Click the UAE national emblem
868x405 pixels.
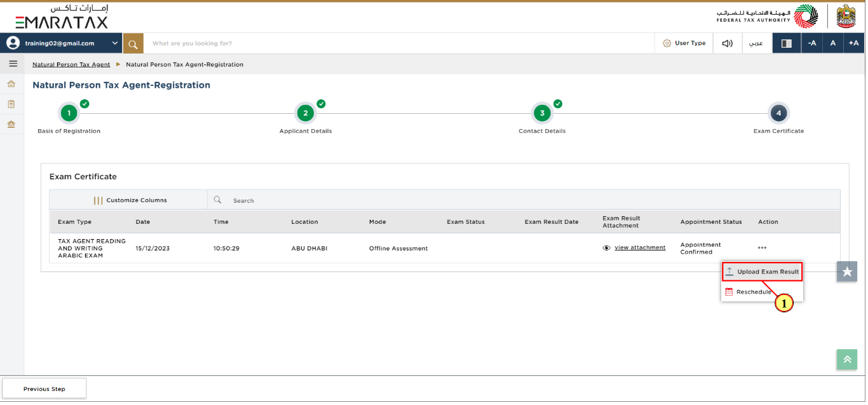pos(846,17)
